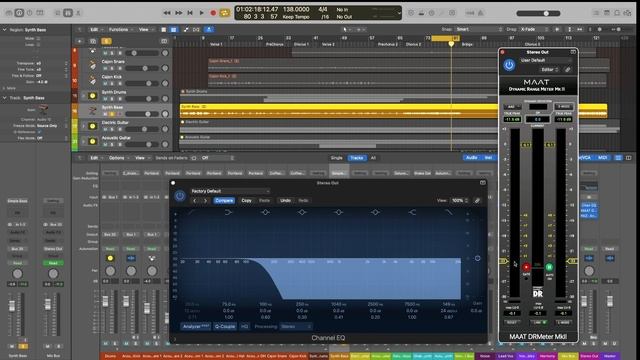Toggle the yellow Cycle mode button

[224, 13]
